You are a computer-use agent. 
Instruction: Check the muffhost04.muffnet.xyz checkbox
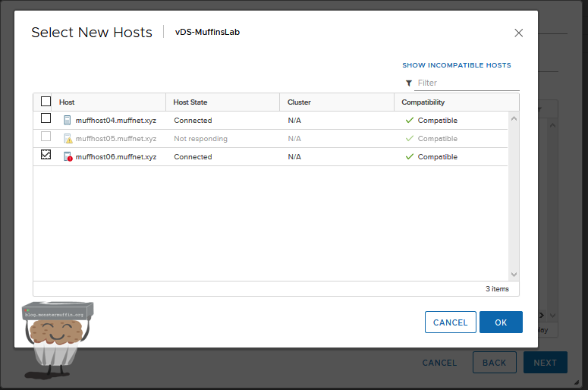coord(46,118)
